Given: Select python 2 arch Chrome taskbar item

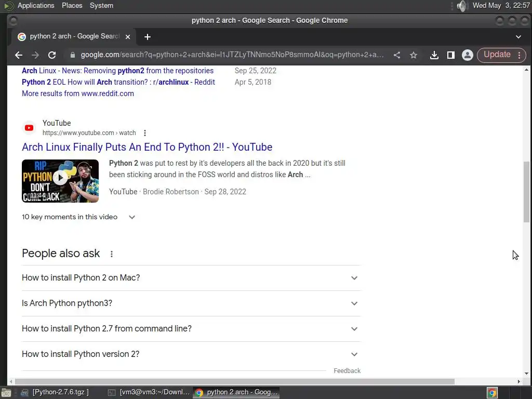Looking at the screenshot, I should pos(236,392).
